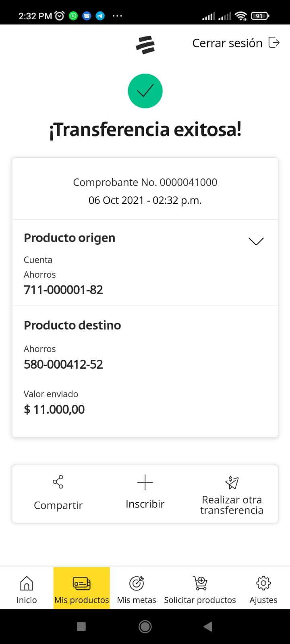This screenshot has width=290, height=644.
Task: Tap the Solicitar productos cart icon
Action: click(x=200, y=583)
